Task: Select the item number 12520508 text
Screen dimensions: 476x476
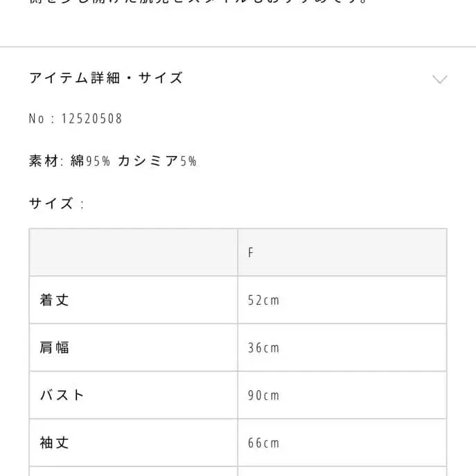Action: click(91, 119)
